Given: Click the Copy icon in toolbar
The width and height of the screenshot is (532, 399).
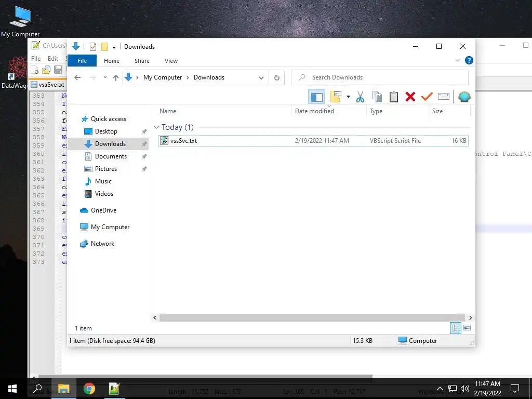Looking at the screenshot, I should pyautogui.click(x=377, y=97).
